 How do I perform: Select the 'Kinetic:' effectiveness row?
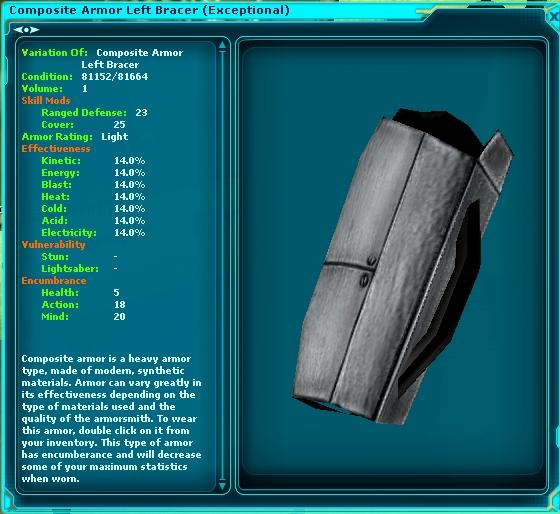click(x=93, y=161)
